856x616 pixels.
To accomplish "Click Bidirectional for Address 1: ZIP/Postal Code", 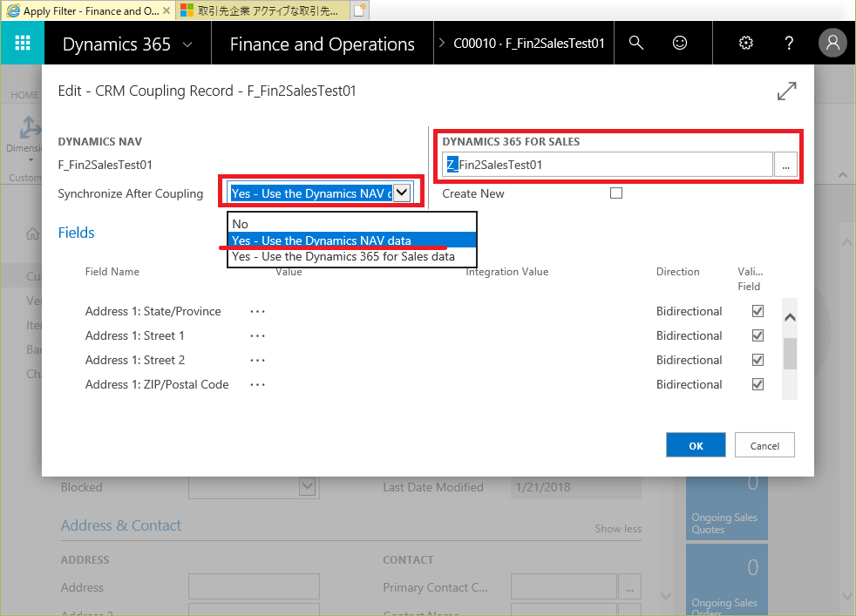I will point(689,384).
